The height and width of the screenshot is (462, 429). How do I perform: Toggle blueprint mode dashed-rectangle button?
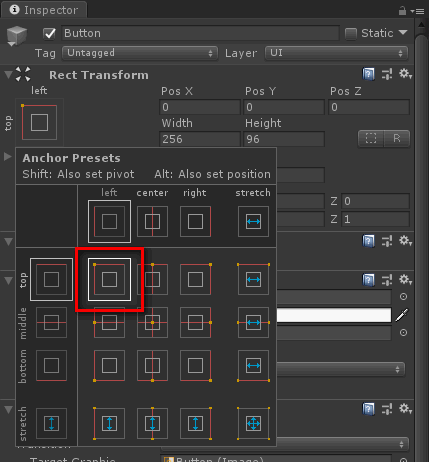tap(371, 138)
